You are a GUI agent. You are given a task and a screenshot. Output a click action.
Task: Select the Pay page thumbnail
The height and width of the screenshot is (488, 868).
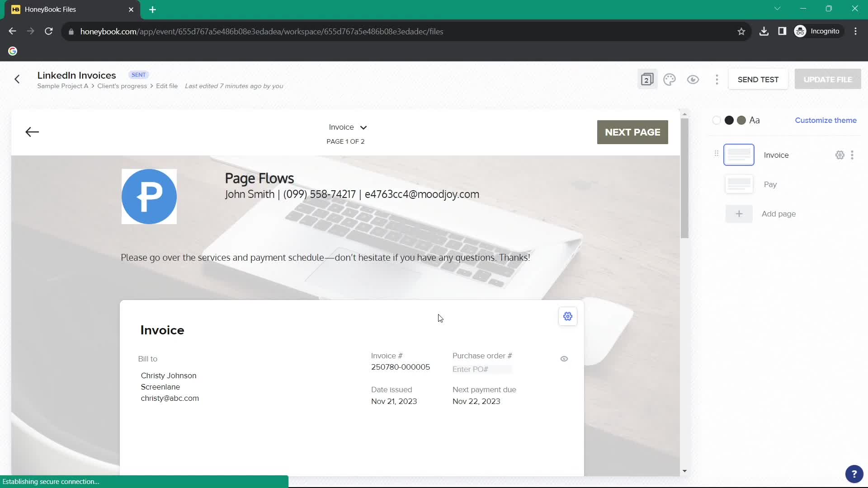pyautogui.click(x=739, y=184)
